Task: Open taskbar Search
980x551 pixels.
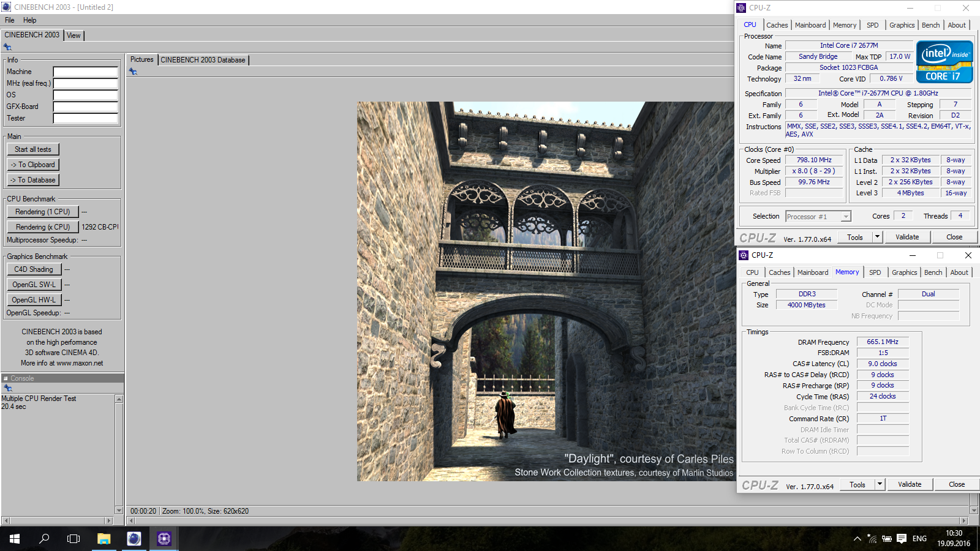Action: pyautogui.click(x=44, y=539)
